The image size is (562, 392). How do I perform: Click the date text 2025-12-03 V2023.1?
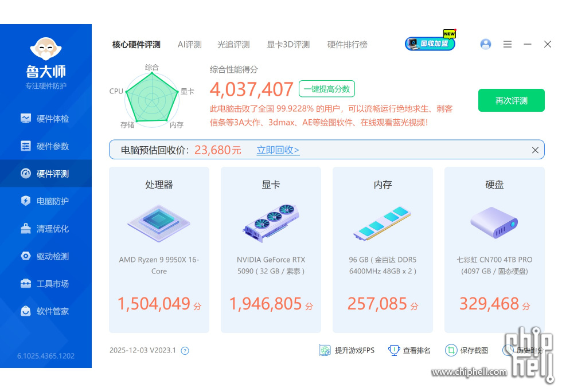(143, 350)
